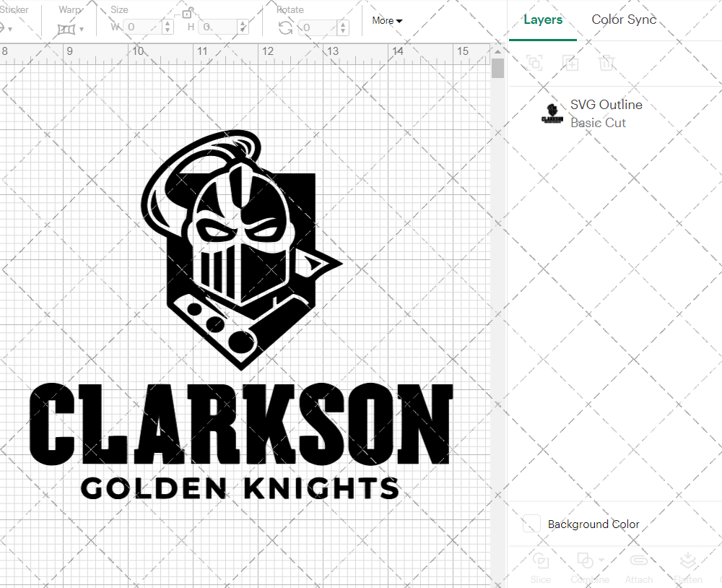Open the More options dropdown
Screen dimensions: 722x588
[387, 21]
